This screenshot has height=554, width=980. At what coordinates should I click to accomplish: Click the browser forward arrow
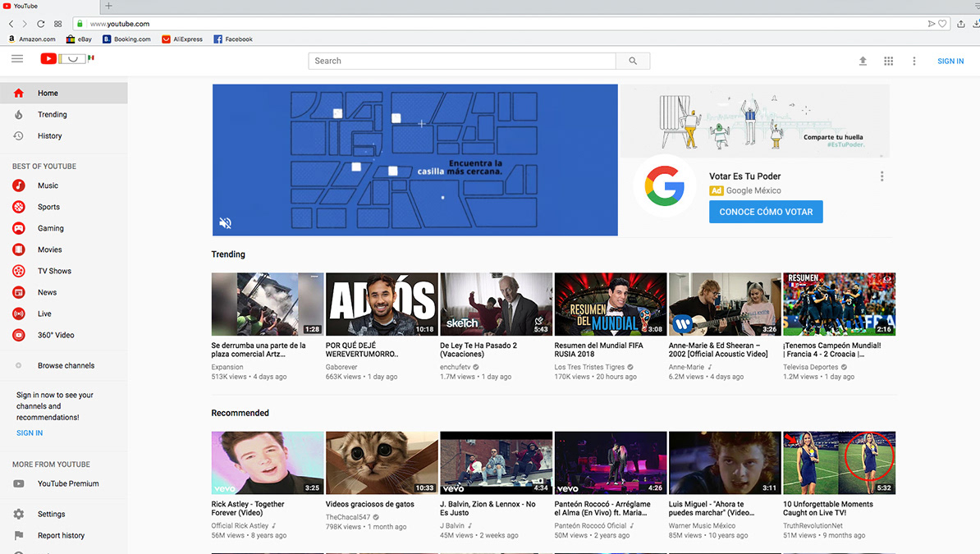(x=25, y=24)
